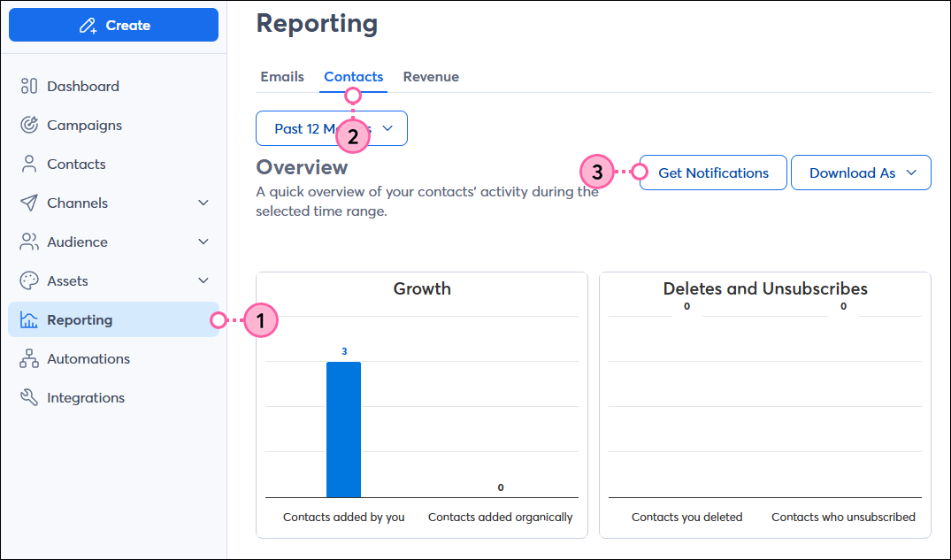951x560 pixels.
Task: Open Automations with its flowchart icon
Action: (29, 358)
